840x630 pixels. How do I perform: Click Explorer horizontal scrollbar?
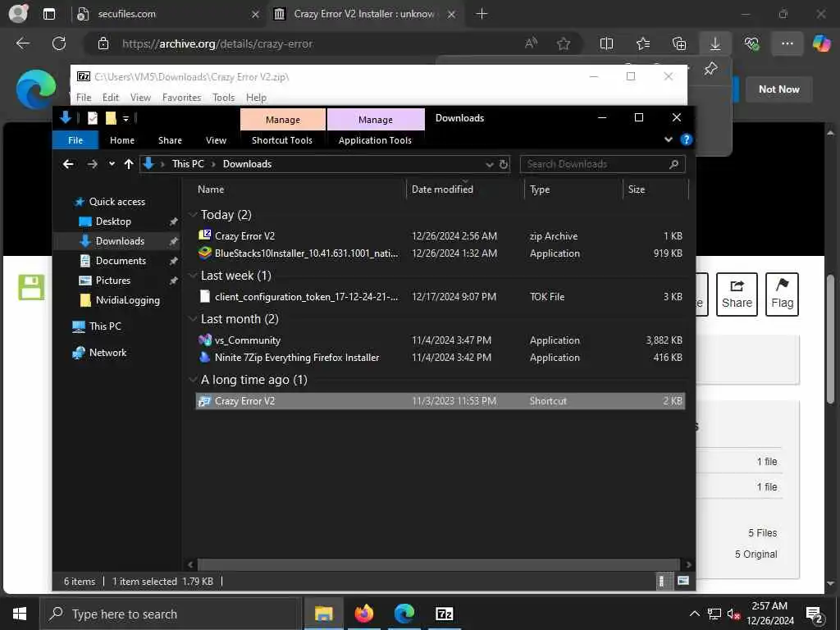[439, 564]
